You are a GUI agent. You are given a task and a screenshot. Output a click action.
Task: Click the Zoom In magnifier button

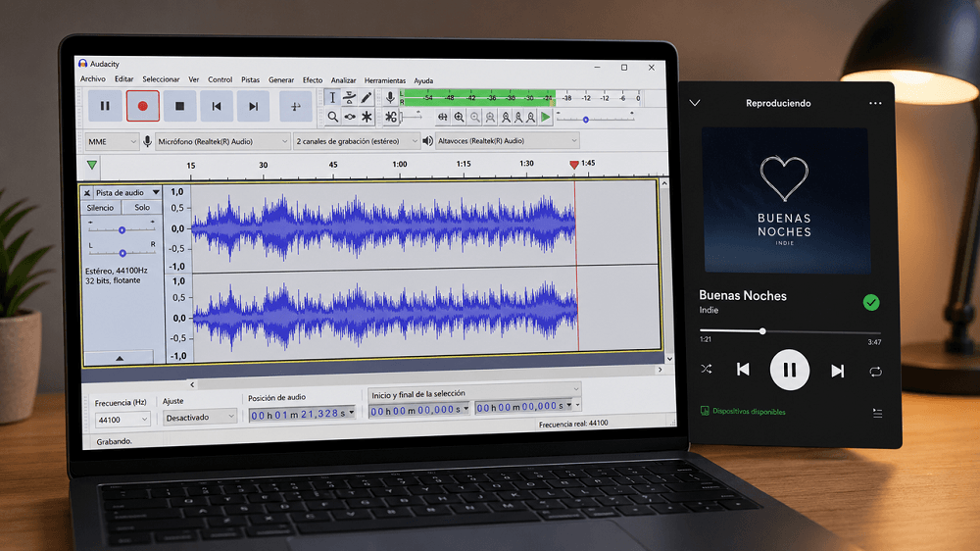[x=459, y=117]
